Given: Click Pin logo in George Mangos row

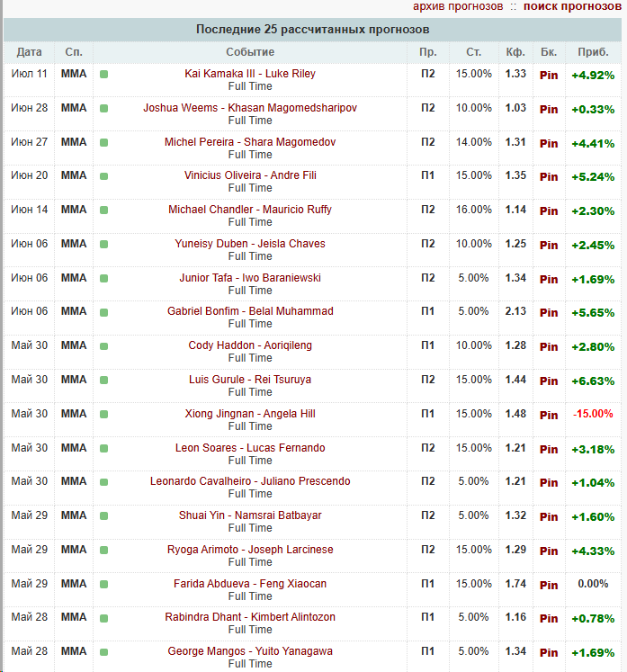Looking at the screenshot, I should pos(549,653).
